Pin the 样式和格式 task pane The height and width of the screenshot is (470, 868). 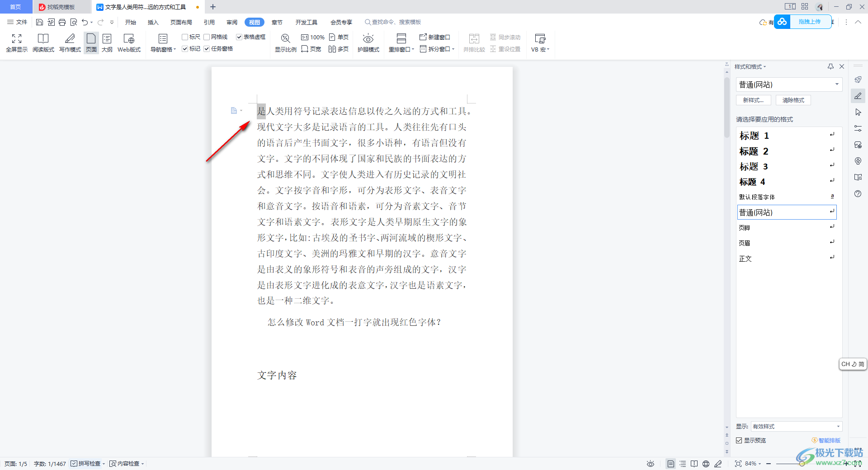tap(830, 66)
